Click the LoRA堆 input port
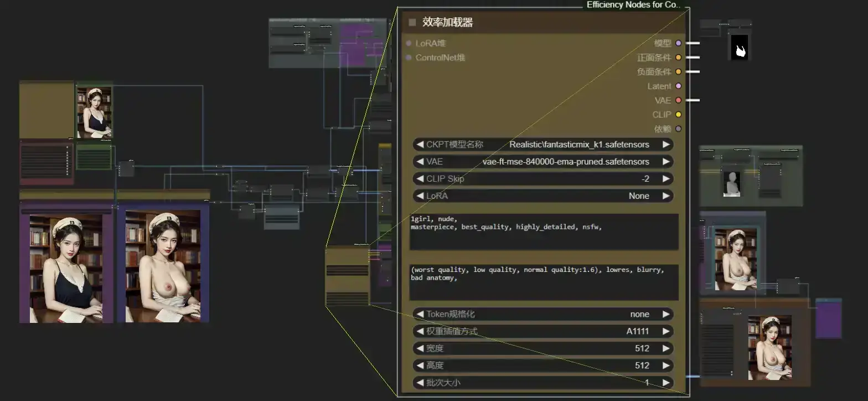This screenshot has height=401, width=868. [409, 43]
